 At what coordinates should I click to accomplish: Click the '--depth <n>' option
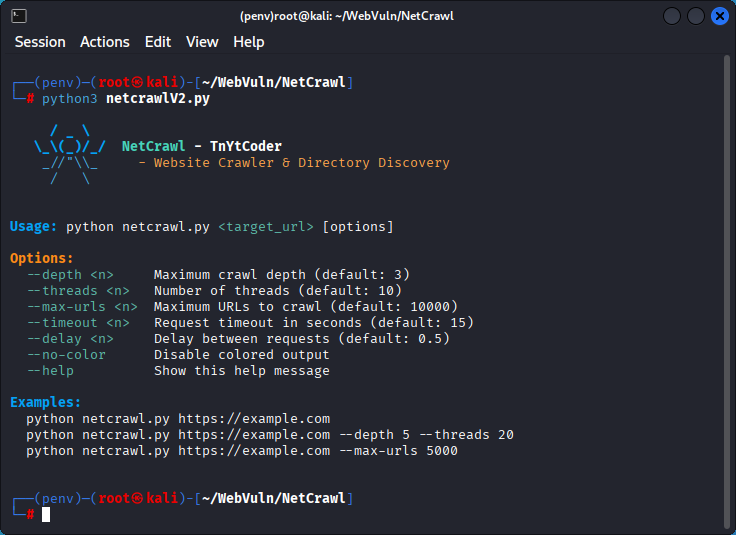point(70,275)
